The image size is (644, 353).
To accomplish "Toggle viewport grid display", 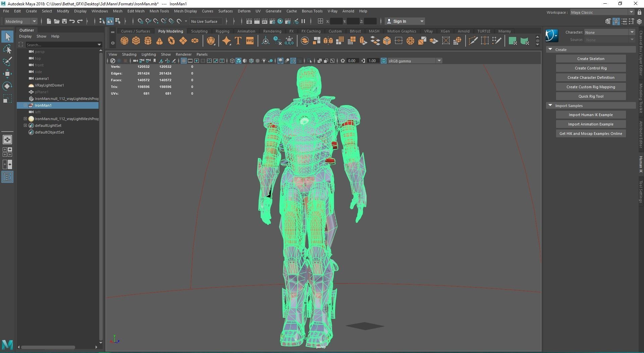I will [x=184, y=61].
